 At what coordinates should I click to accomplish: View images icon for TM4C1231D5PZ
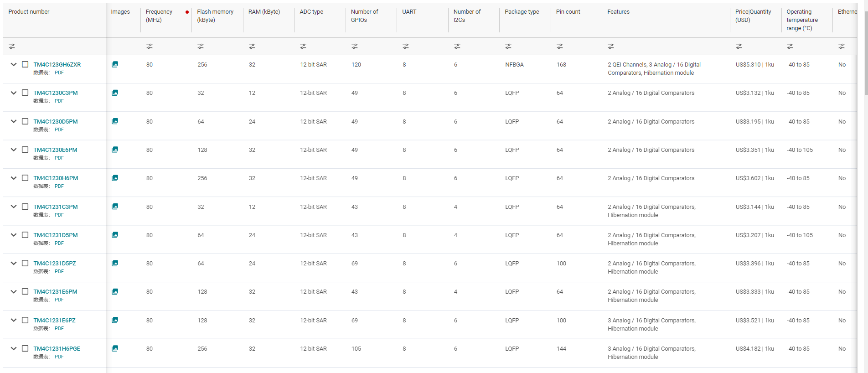click(115, 264)
